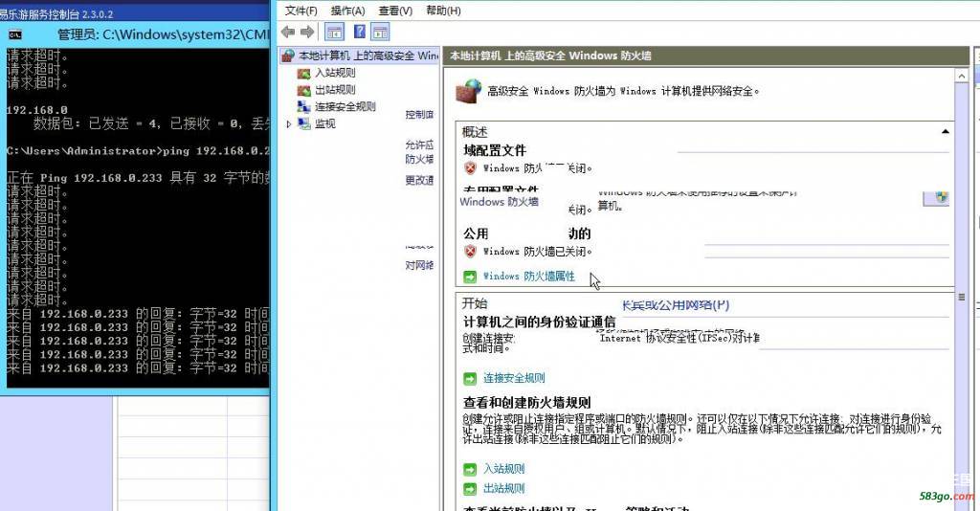Open 入站规则 link in main pane

503,469
